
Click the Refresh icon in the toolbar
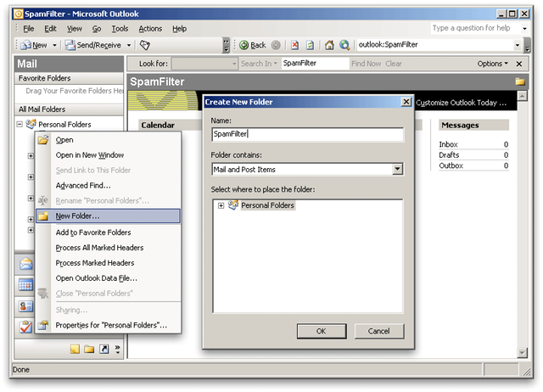pos(310,45)
